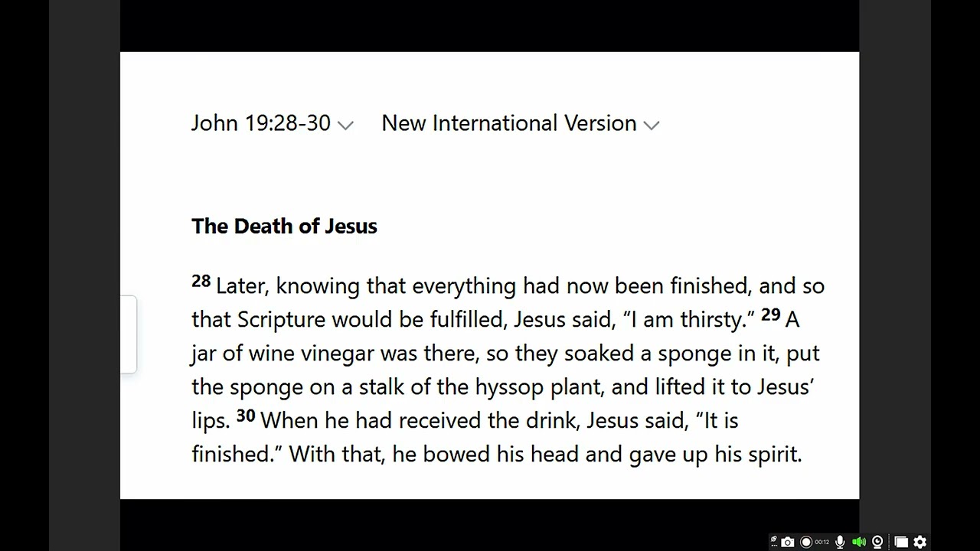Screen dimensions: 980x551
Task: Click verse number 28
Action: (201, 281)
